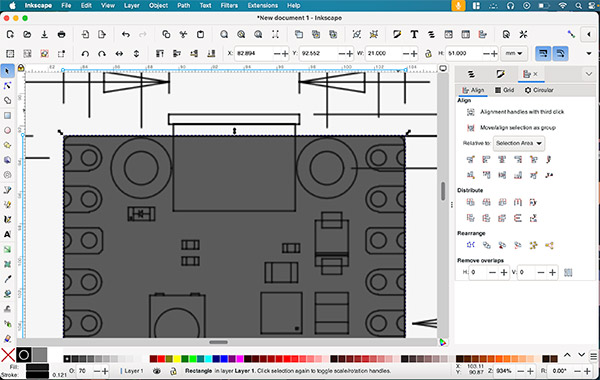Select the Ellipse tool in the toolbox
The width and height of the screenshot is (600, 380).
coord(7,130)
